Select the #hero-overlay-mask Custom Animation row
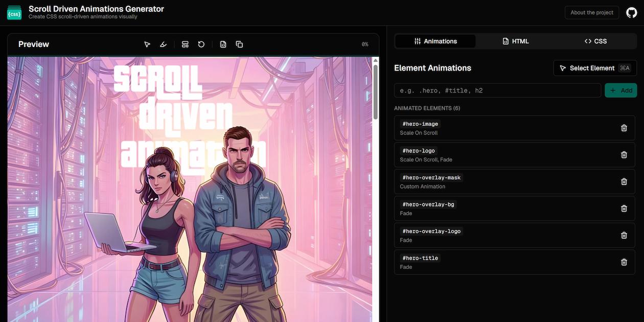Screen dimensions: 644x322 pyautogui.click(x=514, y=181)
